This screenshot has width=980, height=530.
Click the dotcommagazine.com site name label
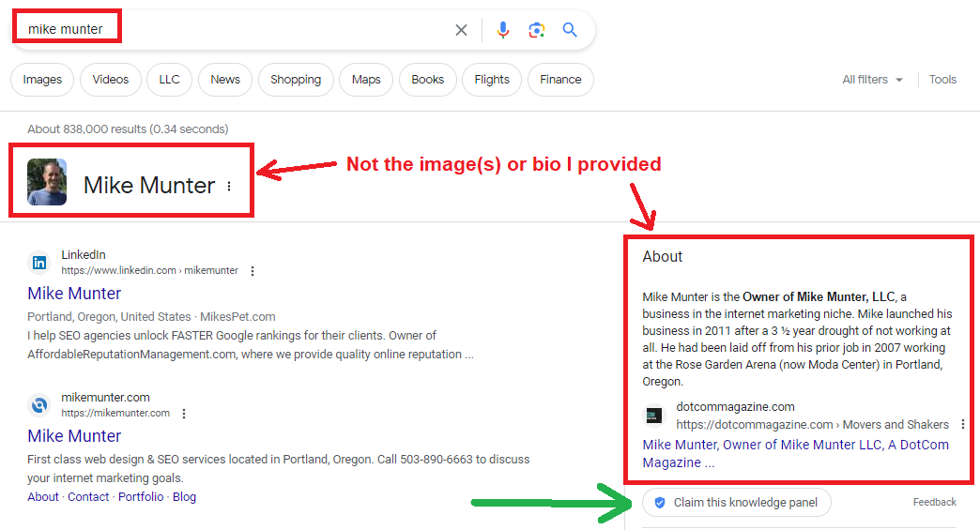coord(736,407)
